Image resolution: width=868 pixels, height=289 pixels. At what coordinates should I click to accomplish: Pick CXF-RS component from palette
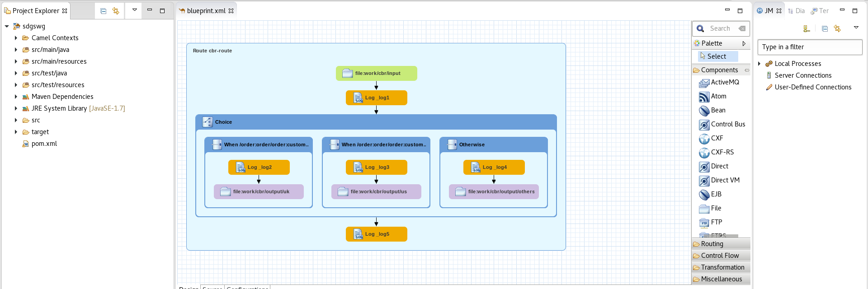tap(717, 153)
